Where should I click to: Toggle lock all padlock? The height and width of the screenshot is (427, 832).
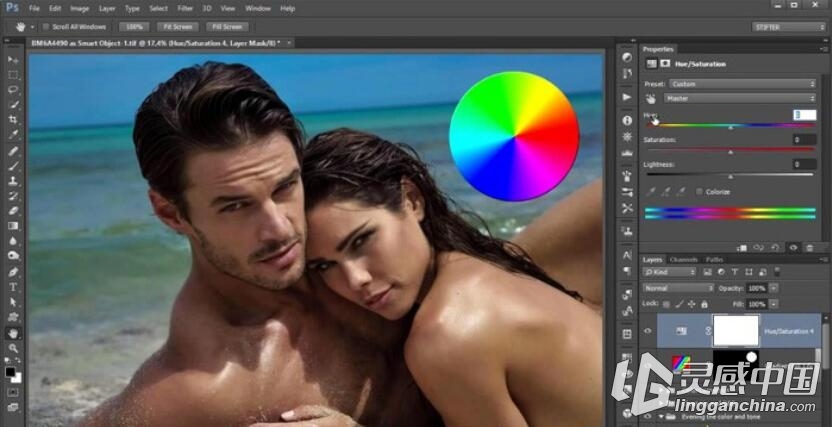point(704,304)
